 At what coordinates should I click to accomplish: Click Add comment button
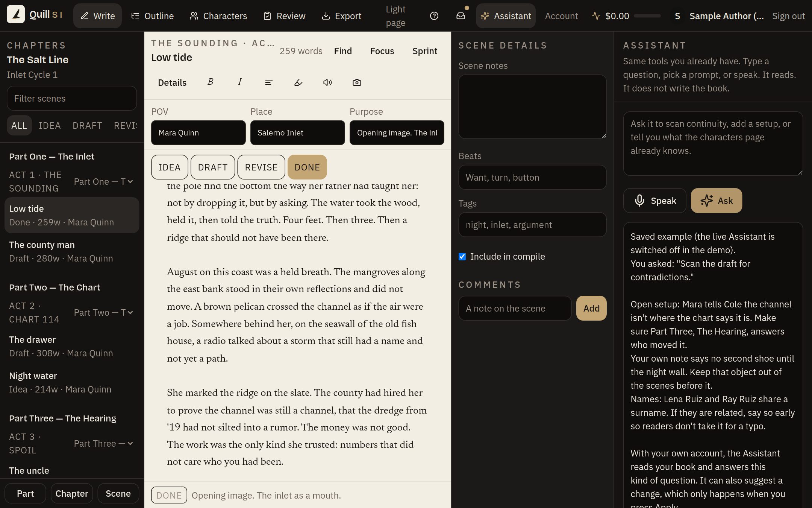click(591, 308)
